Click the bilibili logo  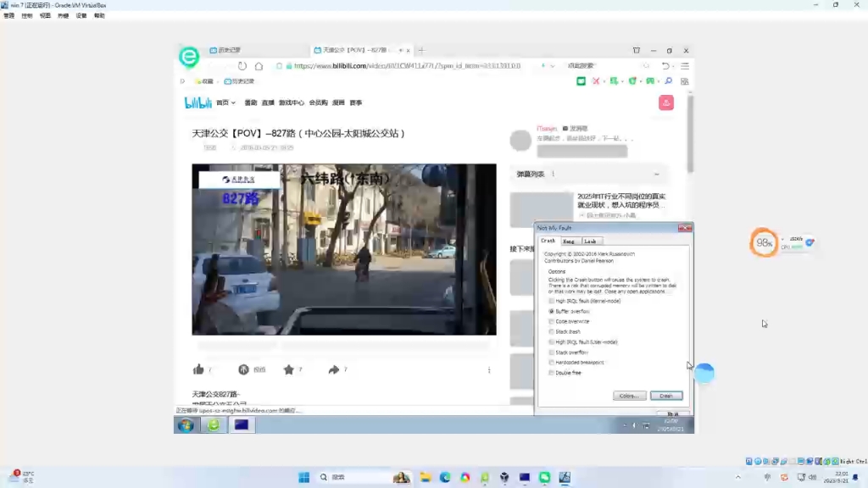198,103
